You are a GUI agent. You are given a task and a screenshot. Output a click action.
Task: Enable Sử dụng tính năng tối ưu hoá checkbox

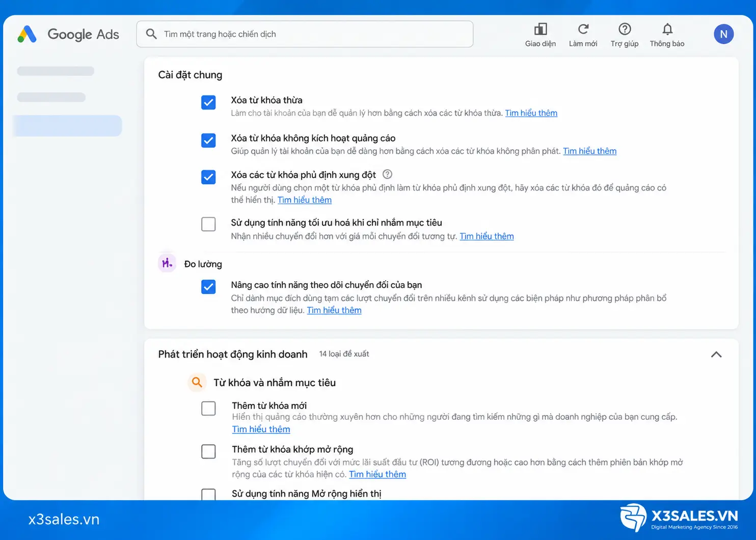coord(208,224)
